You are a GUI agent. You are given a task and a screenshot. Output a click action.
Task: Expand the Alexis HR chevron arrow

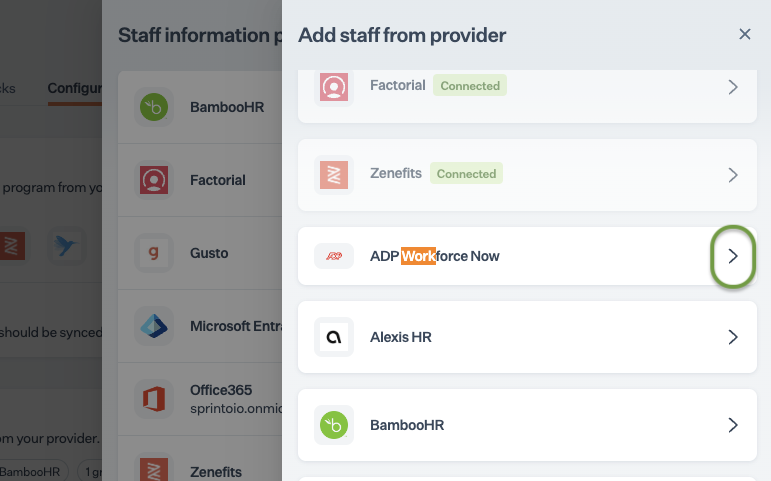[x=733, y=337]
